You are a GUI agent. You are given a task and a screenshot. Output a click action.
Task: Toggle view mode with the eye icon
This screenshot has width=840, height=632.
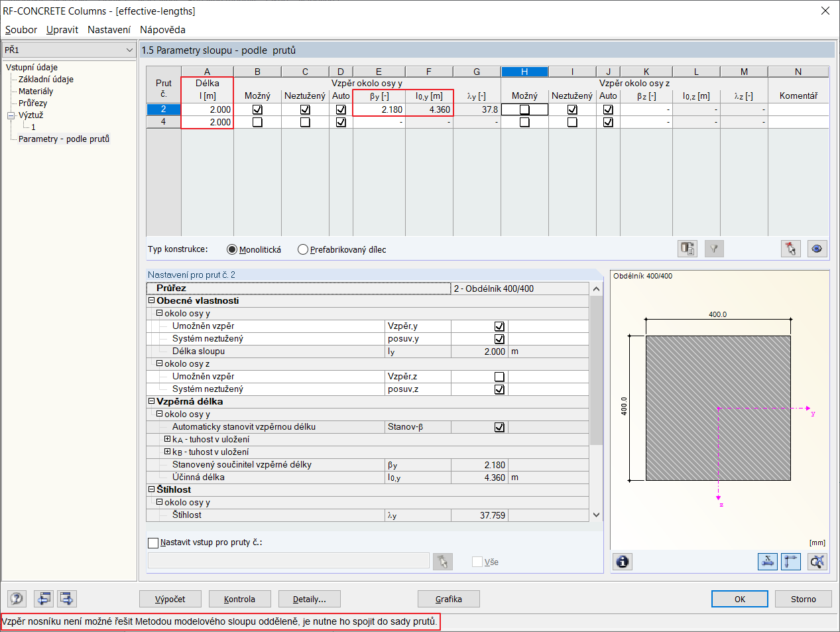[x=817, y=249]
